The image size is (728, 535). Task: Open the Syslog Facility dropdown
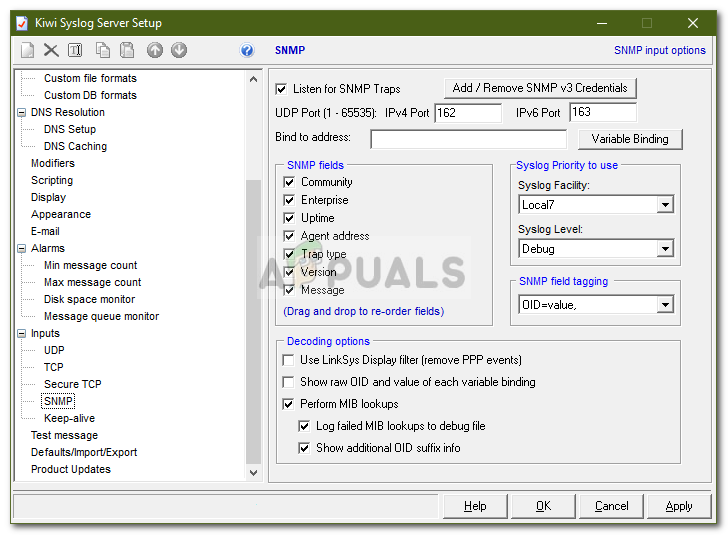click(665, 204)
